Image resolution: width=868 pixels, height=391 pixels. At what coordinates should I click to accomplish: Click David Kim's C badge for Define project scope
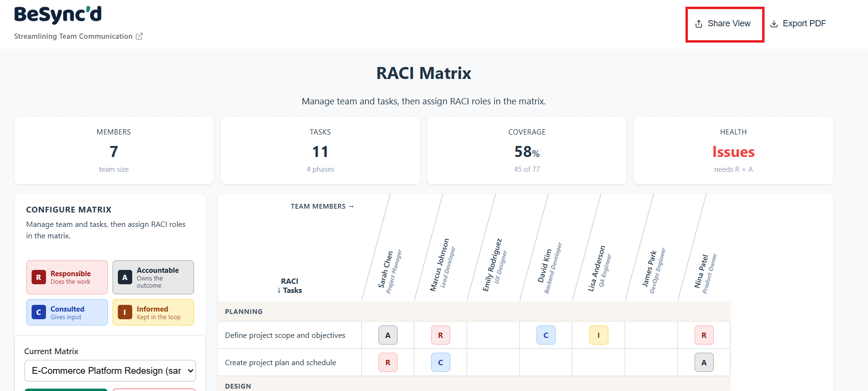pos(546,335)
